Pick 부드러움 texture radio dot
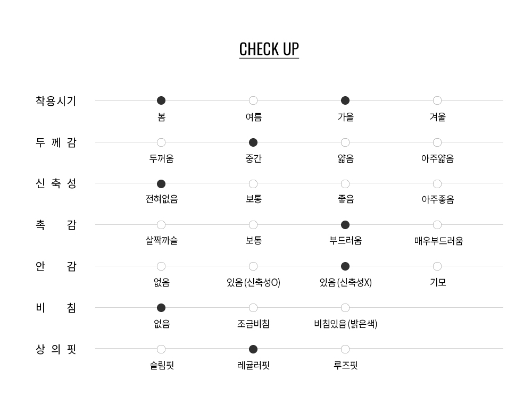The image size is (532, 413). (x=345, y=225)
